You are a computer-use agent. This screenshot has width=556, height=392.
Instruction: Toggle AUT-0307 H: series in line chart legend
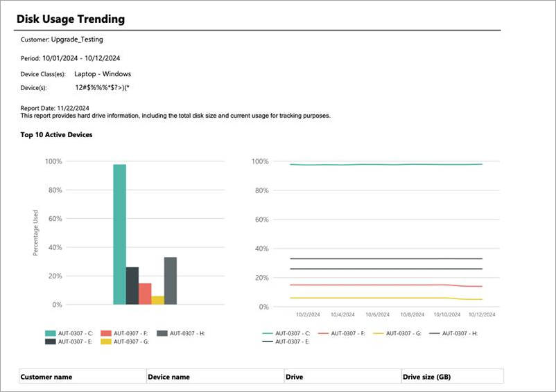tap(457, 333)
